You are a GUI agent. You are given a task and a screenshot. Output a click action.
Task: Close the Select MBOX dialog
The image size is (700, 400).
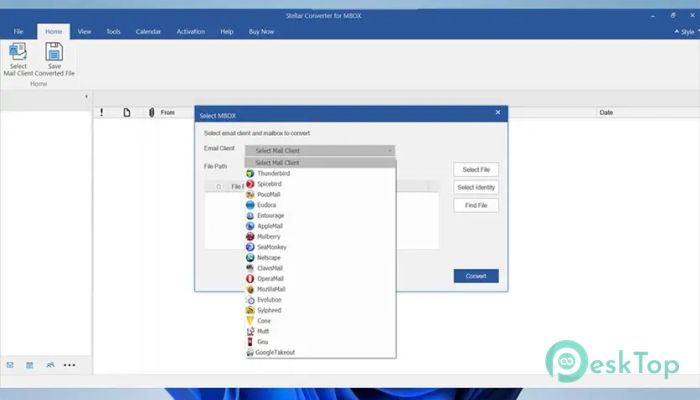[498, 112]
